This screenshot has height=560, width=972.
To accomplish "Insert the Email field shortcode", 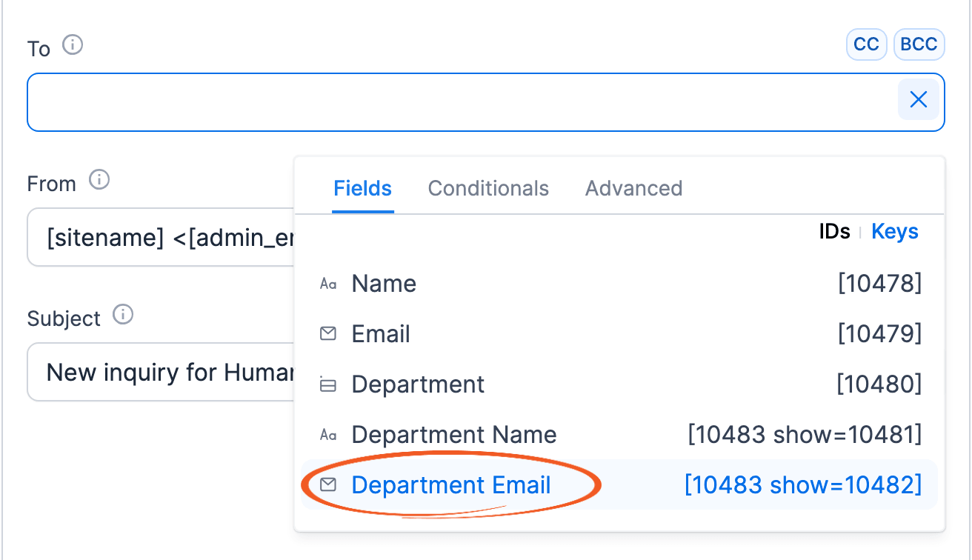I will [619, 334].
